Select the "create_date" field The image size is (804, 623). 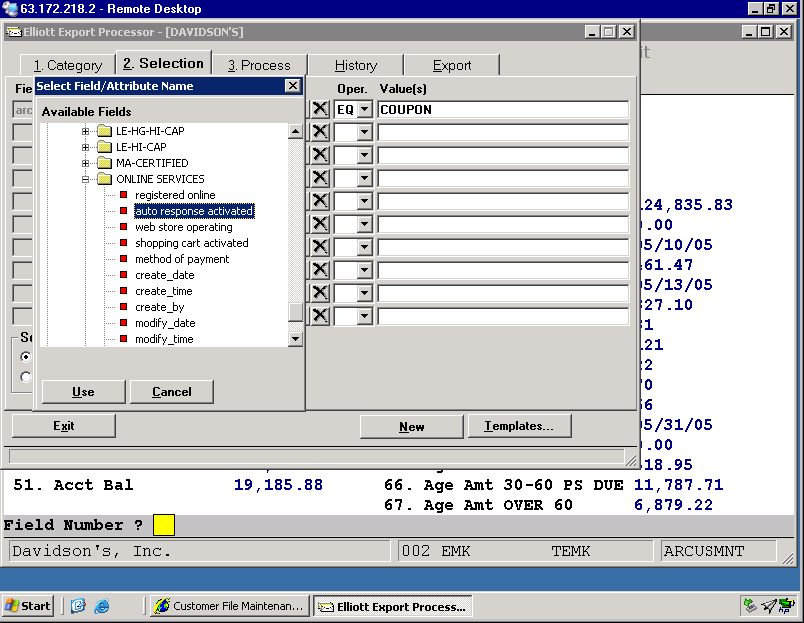(165, 275)
